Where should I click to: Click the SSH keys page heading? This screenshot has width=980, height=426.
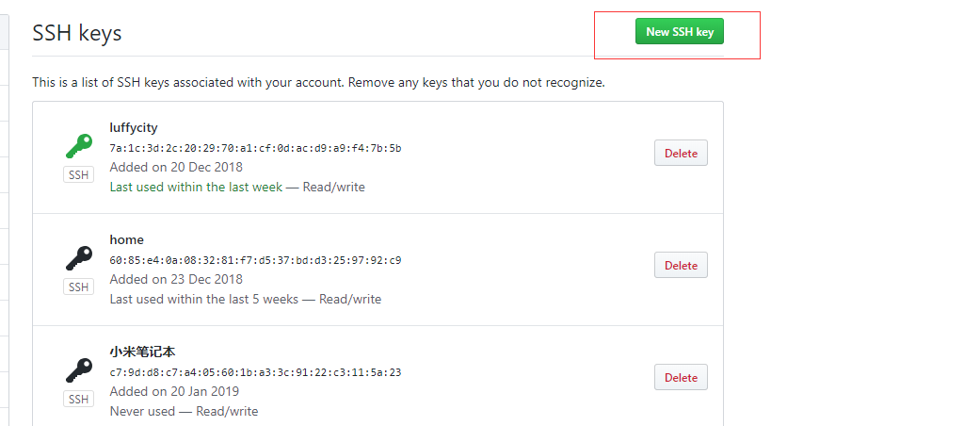pos(77,33)
